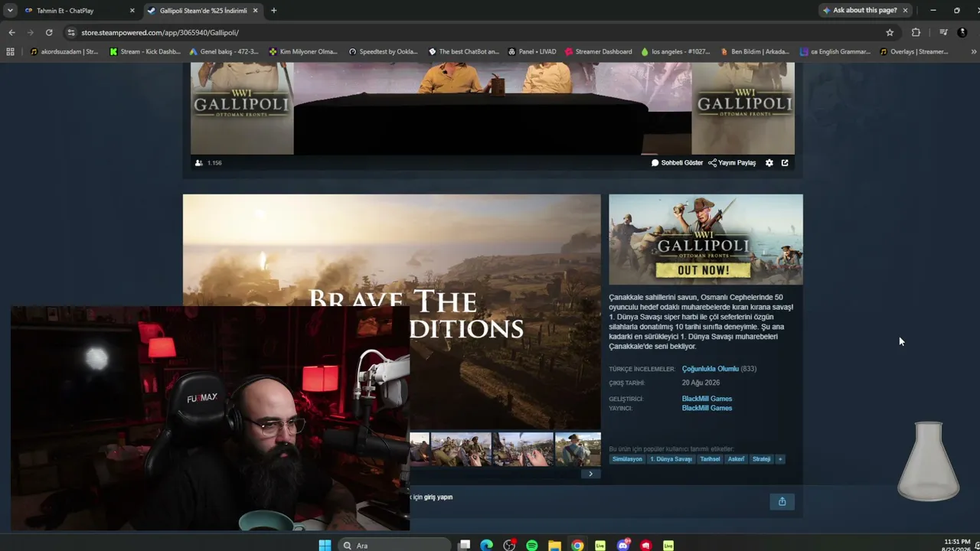This screenshot has width=980, height=551.
Task: Open the Genel bakış bookmark
Action: coord(224,52)
